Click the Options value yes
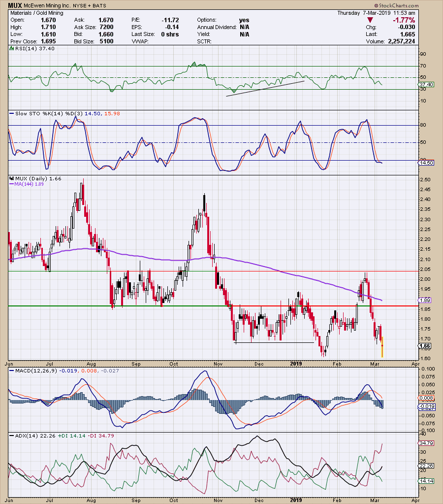Viewport: 443px width, 504px height. click(244, 20)
